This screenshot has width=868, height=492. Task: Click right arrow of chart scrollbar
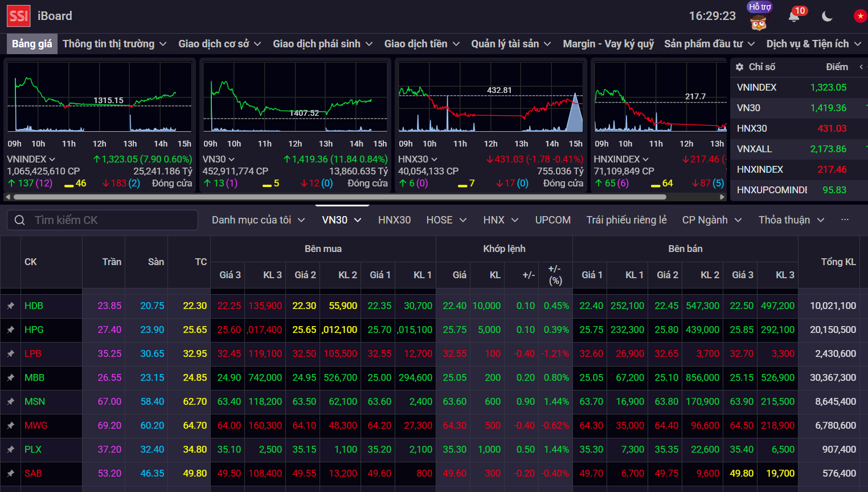[x=722, y=197]
